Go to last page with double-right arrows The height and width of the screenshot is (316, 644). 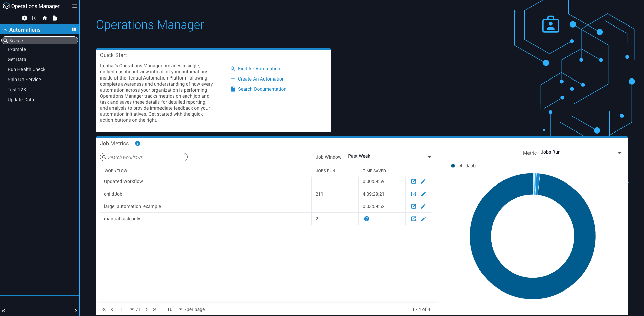pos(155,309)
